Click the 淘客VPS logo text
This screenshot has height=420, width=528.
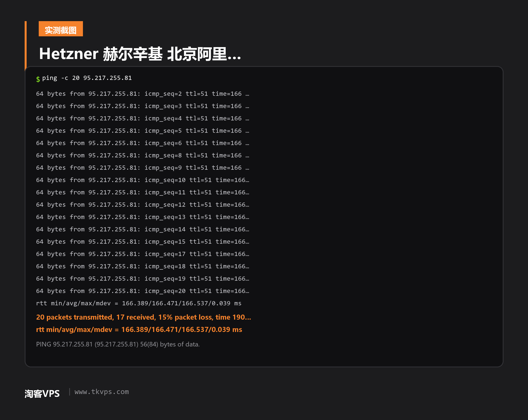[x=42, y=394]
